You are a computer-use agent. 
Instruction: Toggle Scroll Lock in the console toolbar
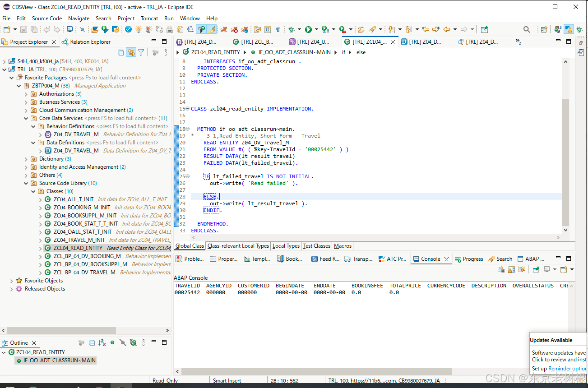[x=511, y=269]
